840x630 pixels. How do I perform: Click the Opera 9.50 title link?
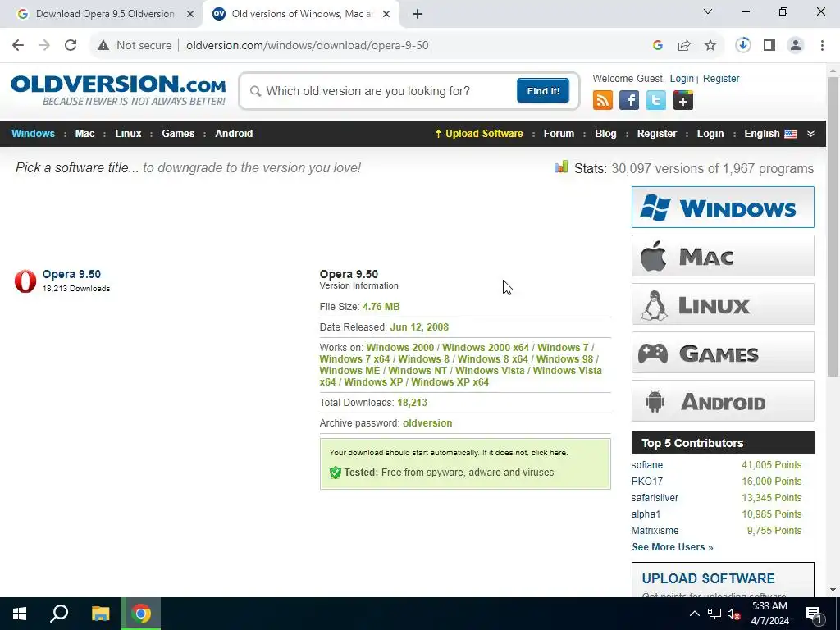coord(72,274)
